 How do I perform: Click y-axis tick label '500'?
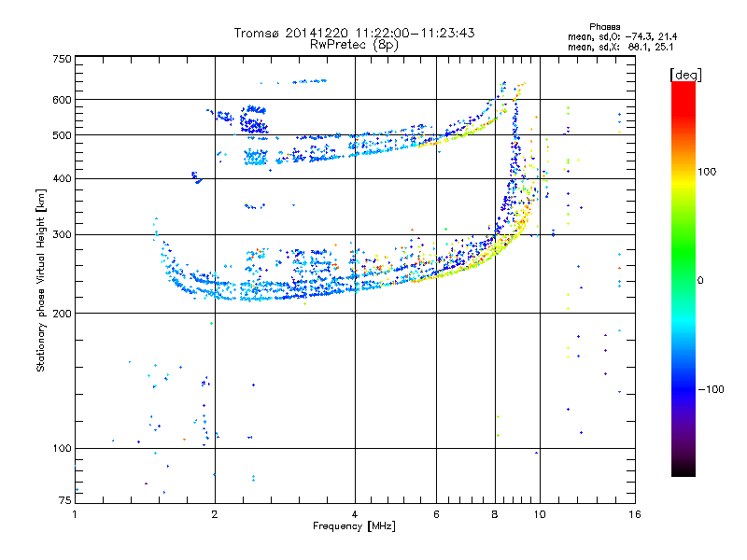pos(63,135)
